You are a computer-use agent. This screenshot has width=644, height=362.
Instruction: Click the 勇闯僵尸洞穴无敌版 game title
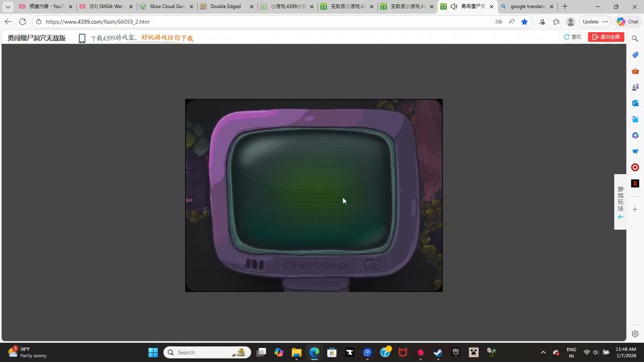tap(37, 38)
